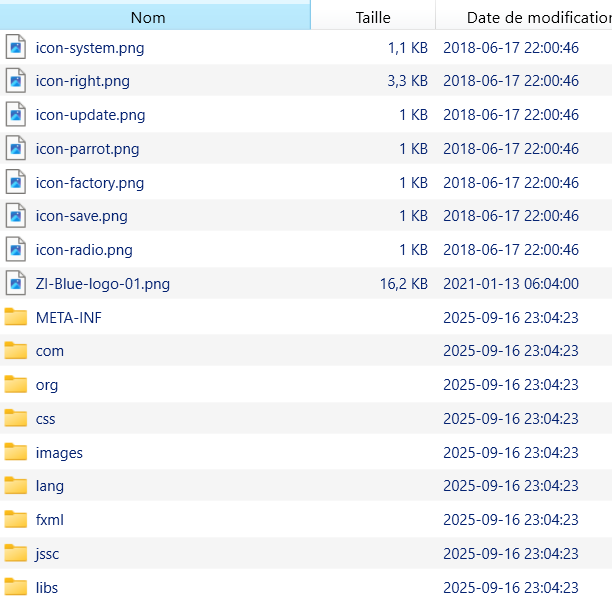612x607 pixels.
Task: Select the fxml folder name
Action: [50, 520]
